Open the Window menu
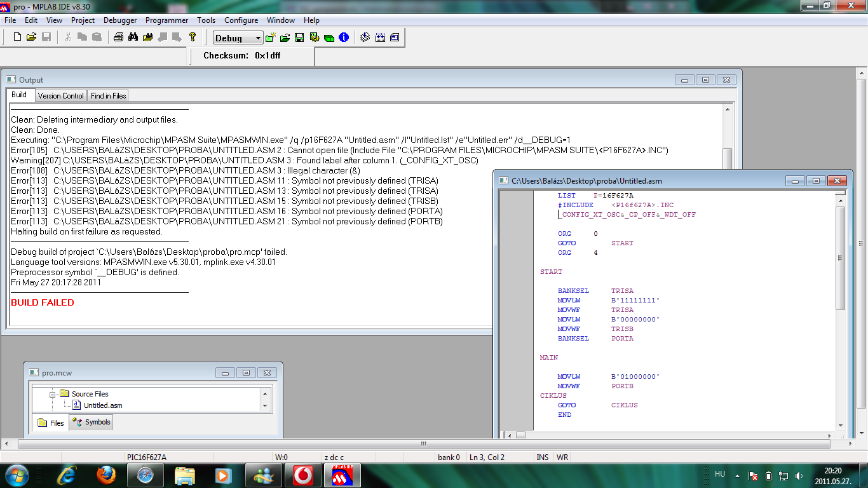Screen dimensions: 868x488 click(281, 20)
